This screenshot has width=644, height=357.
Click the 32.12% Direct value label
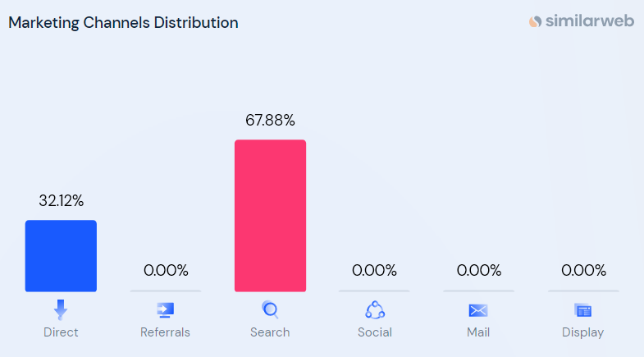coord(62,201)
